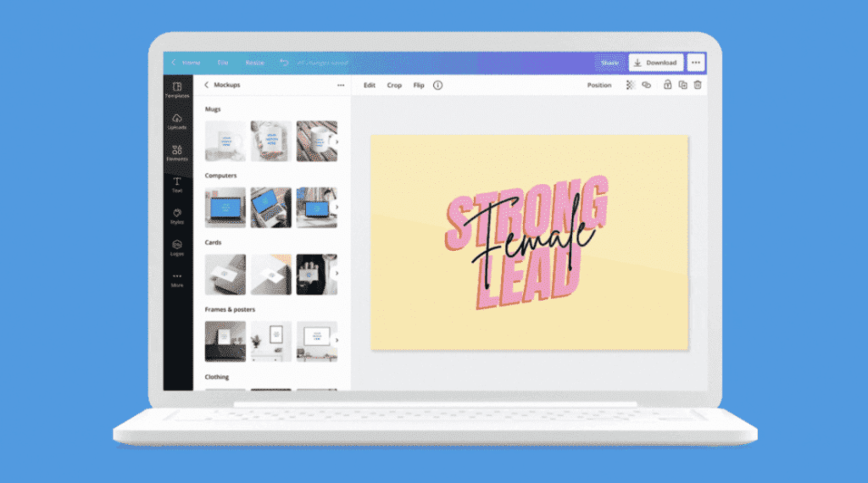Click the Computers category heading
868x483 pixels.
coord(220,175)
